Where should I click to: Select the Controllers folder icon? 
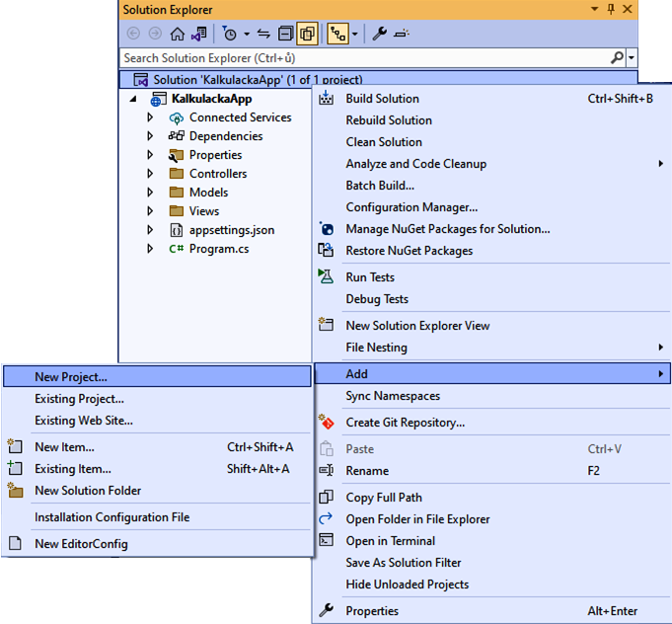177,173
